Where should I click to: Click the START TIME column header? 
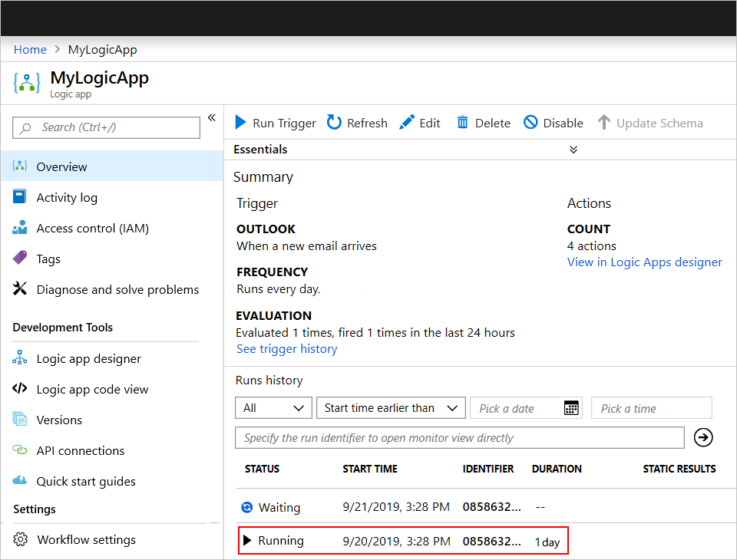click(x=370, y=469)
